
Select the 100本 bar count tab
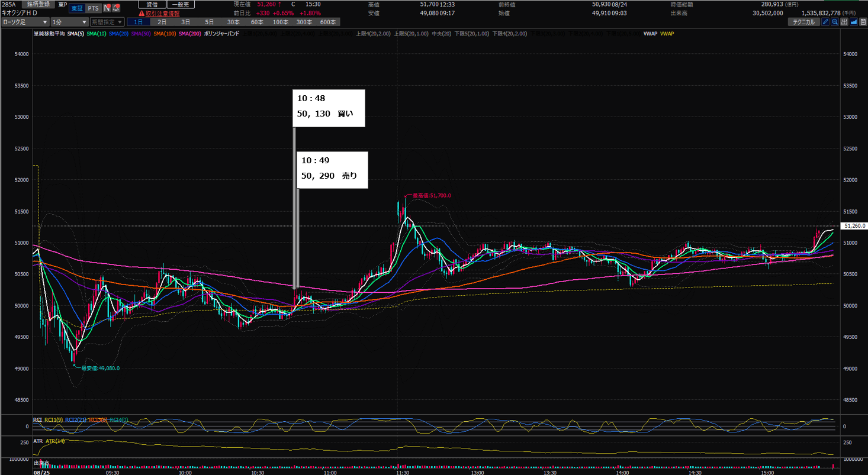click(x=280, y=22)
